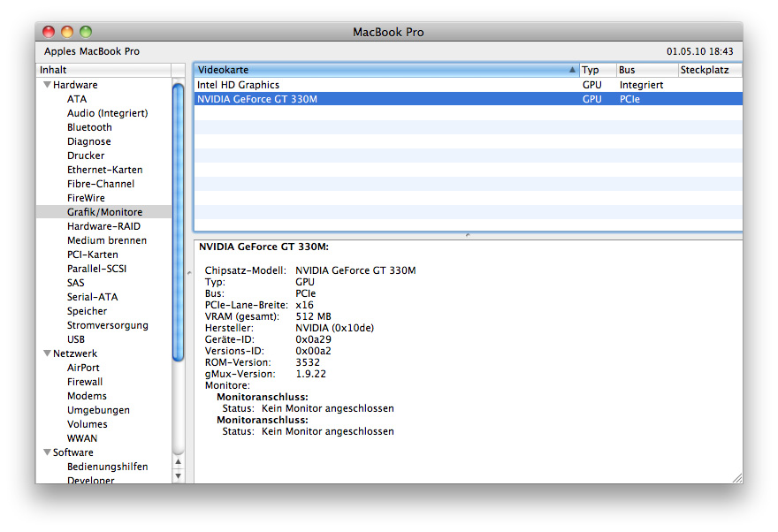Click the Hardware section label
The height and width of the screenshot is (532, 778).
pyautogui.click(x=75, y=85)
